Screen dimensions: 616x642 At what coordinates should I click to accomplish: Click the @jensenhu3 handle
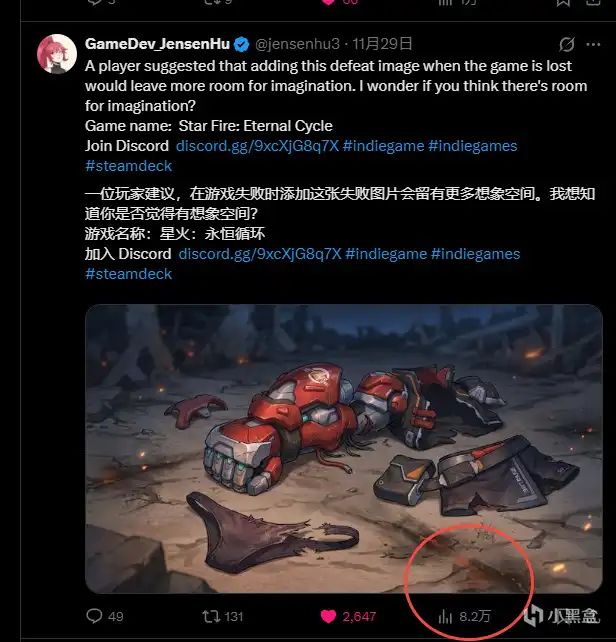[x=297, y=44]
